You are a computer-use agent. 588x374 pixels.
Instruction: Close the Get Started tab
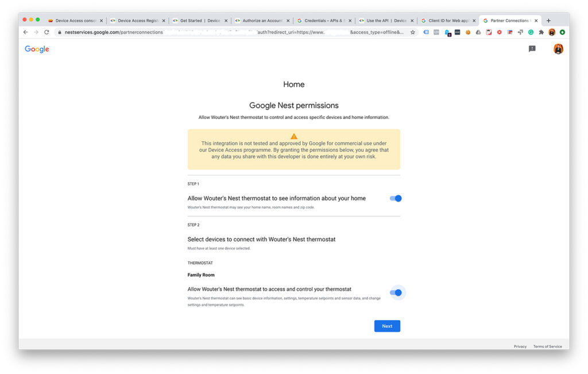tap(226, 21)
